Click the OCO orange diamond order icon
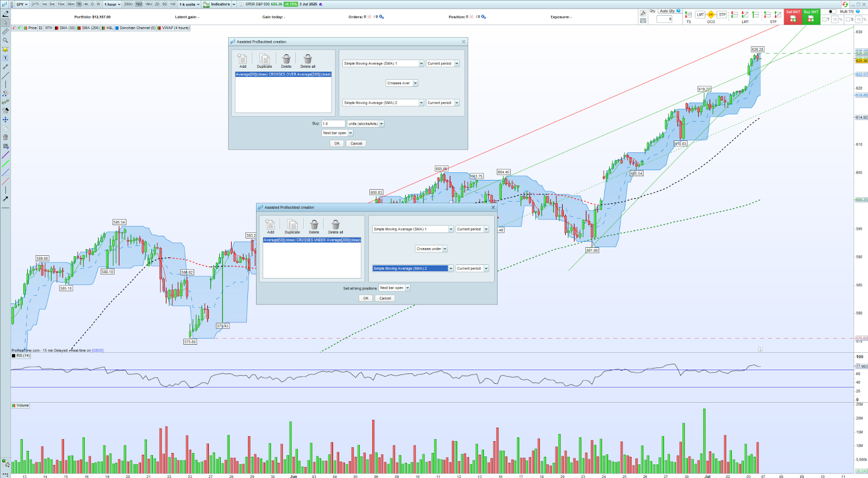The image size is (868, 478). tap(711, 15)
